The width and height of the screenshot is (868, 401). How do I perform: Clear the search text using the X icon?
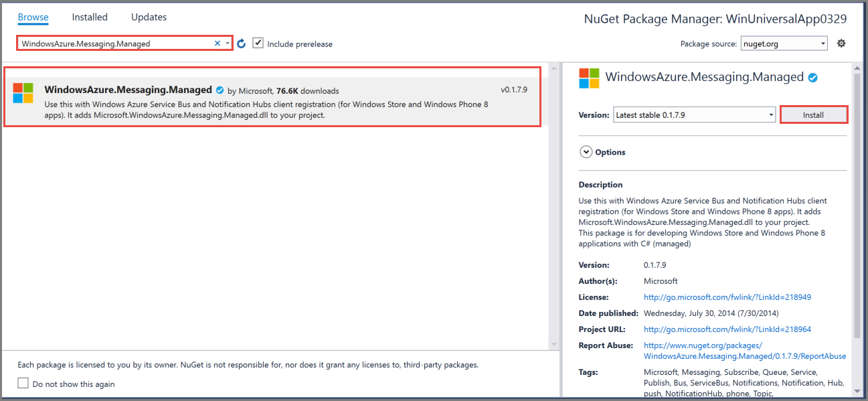click(x=218, y=42)
